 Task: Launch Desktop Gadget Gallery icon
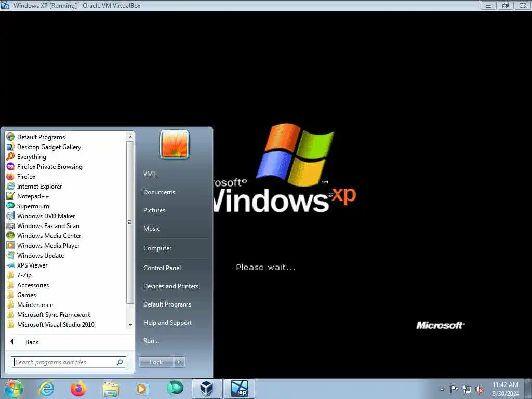pos(10,147)
